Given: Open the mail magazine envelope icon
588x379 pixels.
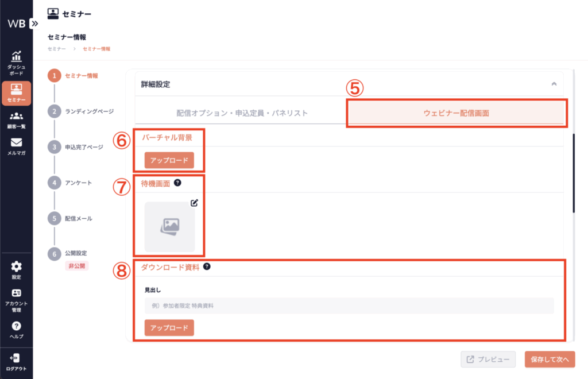Looking at the screenshot, I should (x=16, y=143).
